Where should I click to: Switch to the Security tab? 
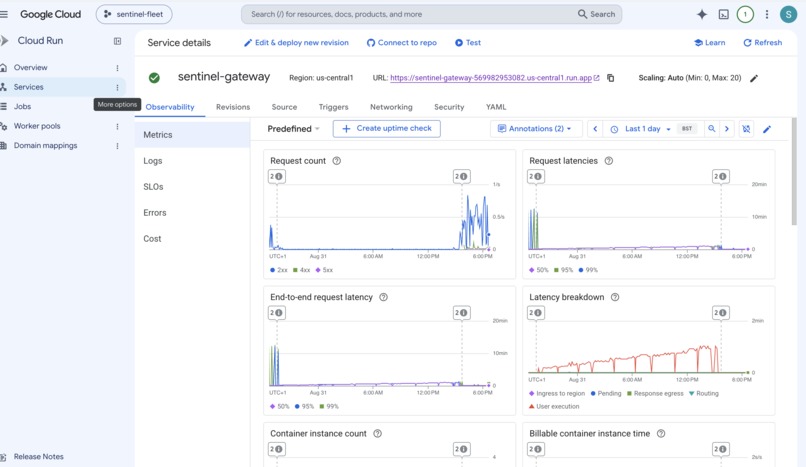[x=449, y=107]
